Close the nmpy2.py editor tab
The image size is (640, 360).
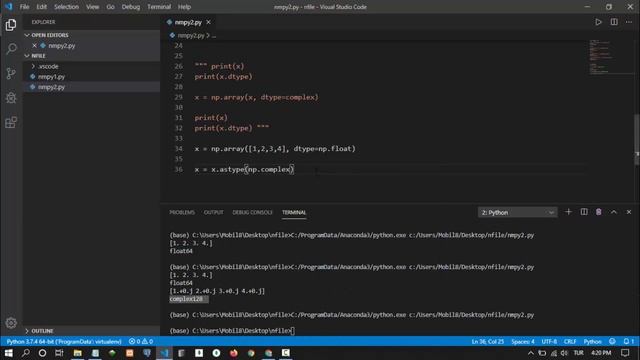tap(209, 22)
